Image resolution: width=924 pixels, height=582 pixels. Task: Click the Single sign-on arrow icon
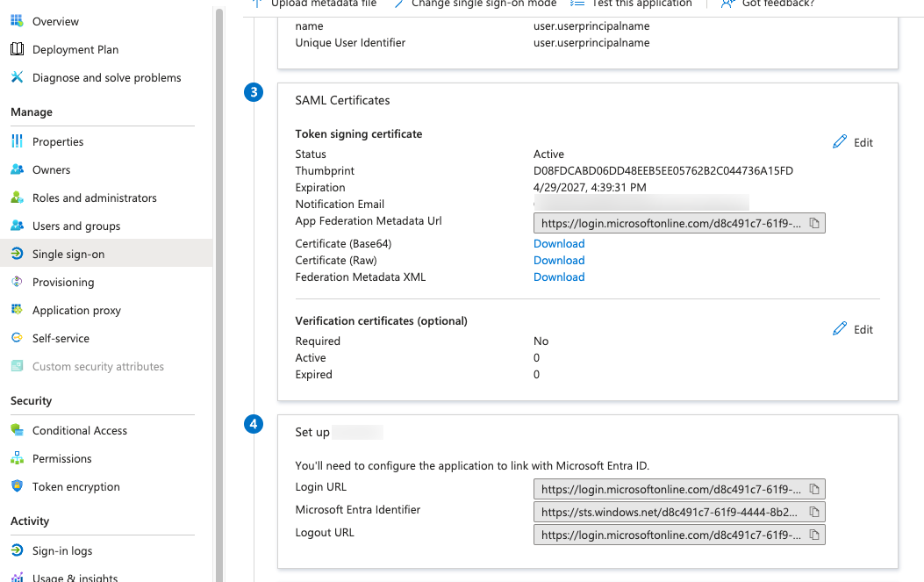[x=17, y=254]
